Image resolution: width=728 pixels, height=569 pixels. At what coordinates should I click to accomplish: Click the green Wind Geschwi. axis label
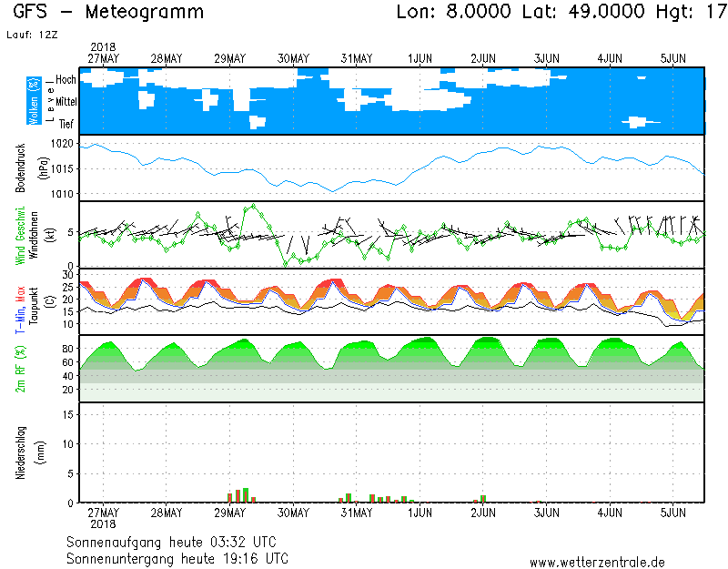point(20,235)
